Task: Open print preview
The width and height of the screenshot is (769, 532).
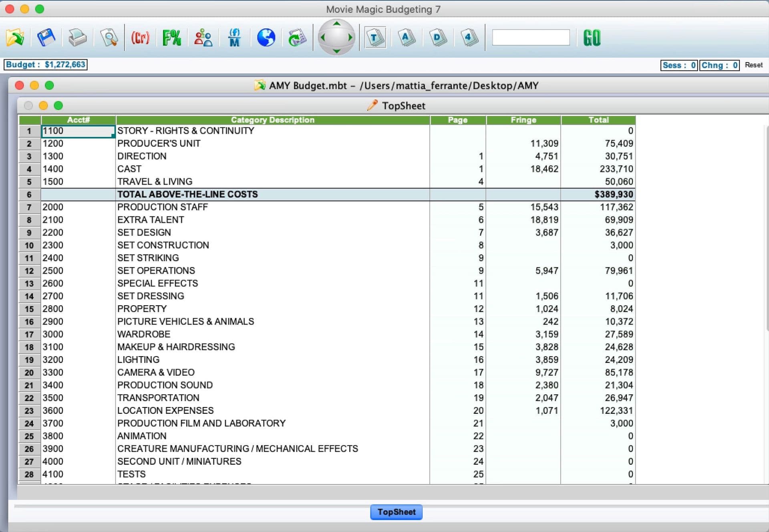Action: 109,37
